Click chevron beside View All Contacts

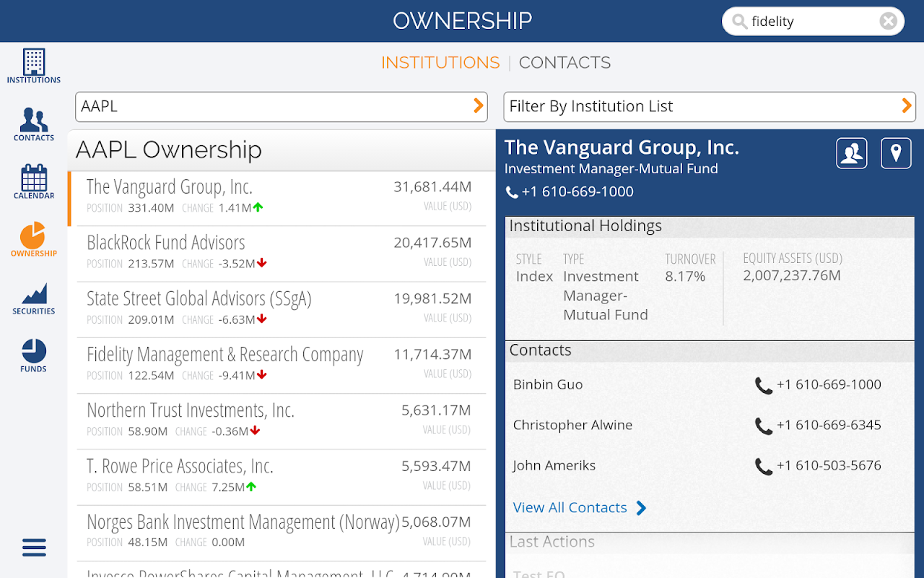coord(641,508)
